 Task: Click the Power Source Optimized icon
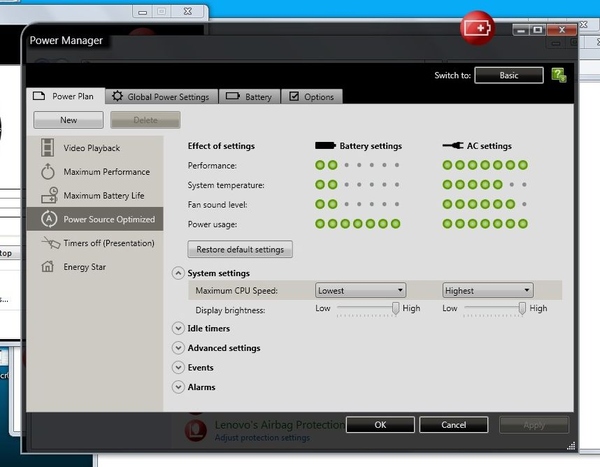(49, 219)
